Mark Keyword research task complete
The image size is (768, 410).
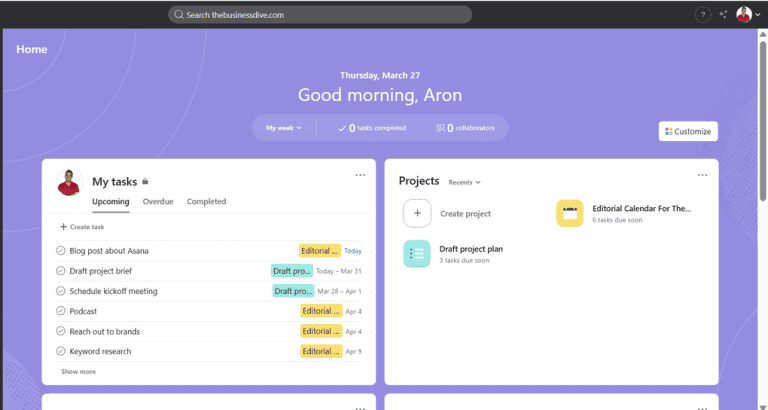click(x=61, y=351)
